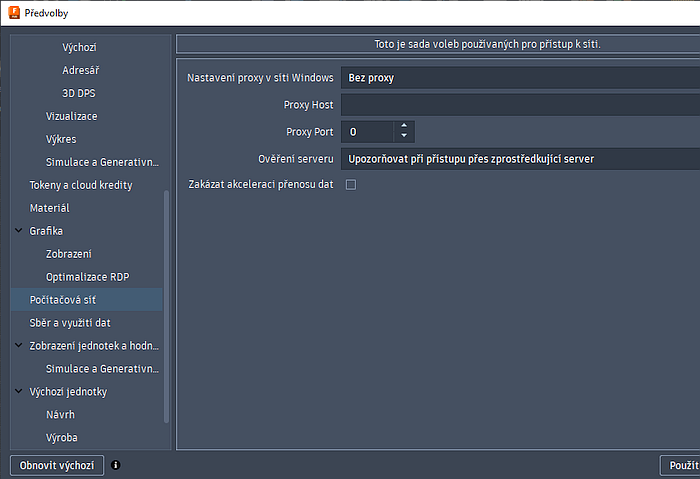Viewport: 700px width, 479px height.
Task: Select Optimalizace RDP under Grafika
Action: click(x=88, y=277)
